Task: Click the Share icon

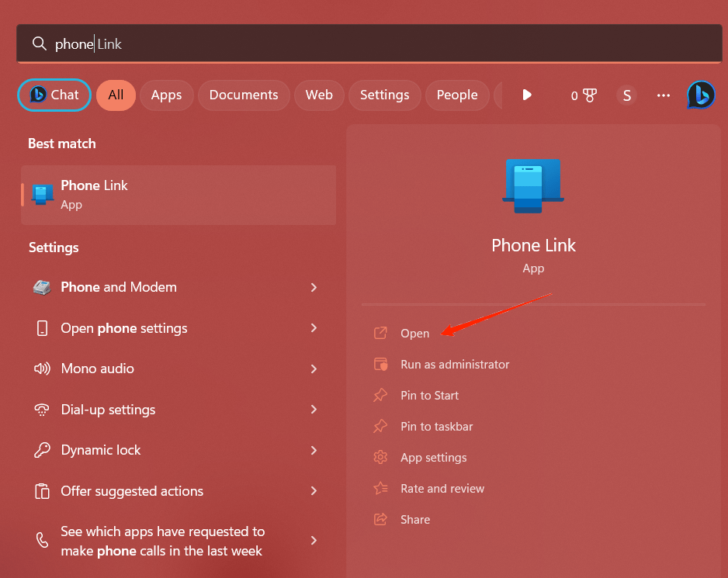Action: tap(381, 519)
